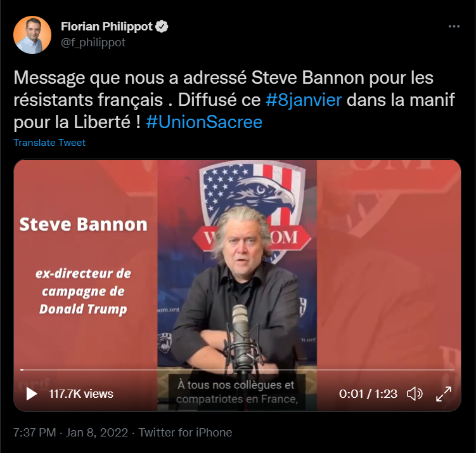Open the #8janvier hashtag
Image resolution: width=476 pixels, height=453 pixels.
coord(304,100)
